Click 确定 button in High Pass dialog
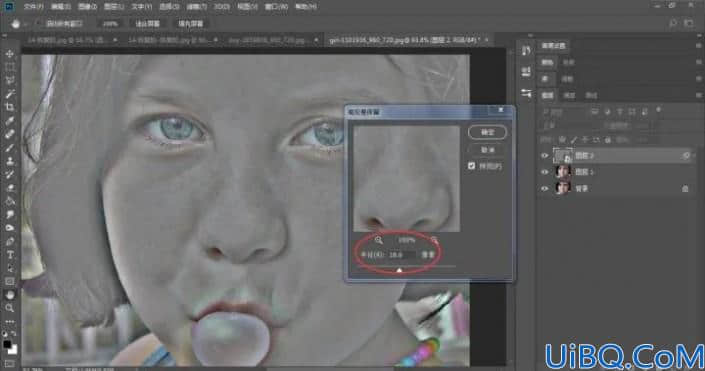 click(x=487, y=132)
